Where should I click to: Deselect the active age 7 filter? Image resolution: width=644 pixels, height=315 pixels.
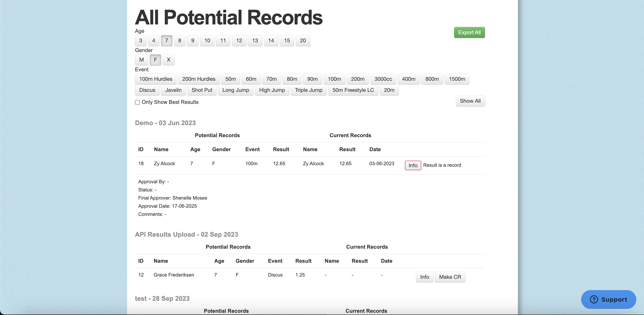[x=167, y=41]
